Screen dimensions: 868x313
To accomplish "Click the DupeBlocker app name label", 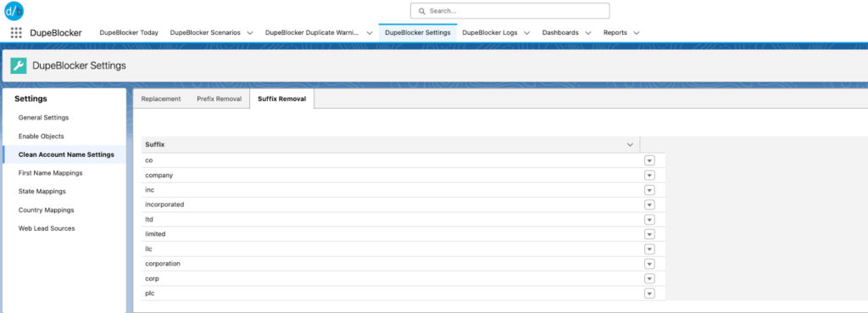I will pyautogui.click(x=56, y=33).
